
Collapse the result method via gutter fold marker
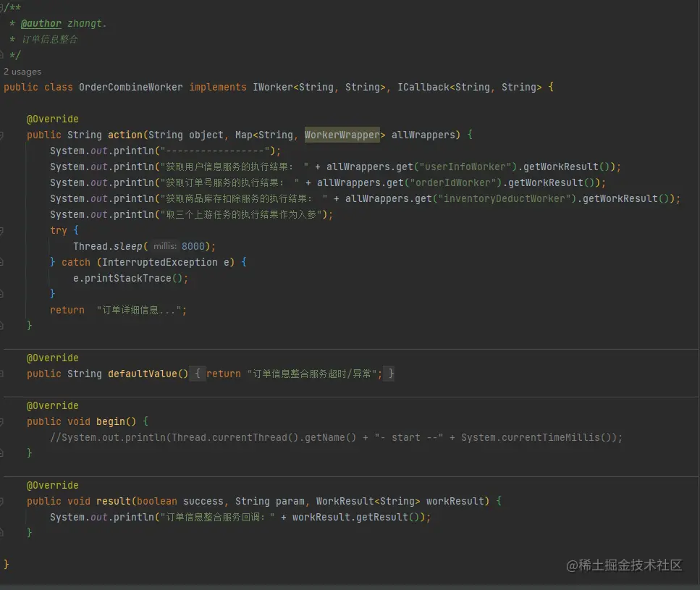click(x=1, y=501)
